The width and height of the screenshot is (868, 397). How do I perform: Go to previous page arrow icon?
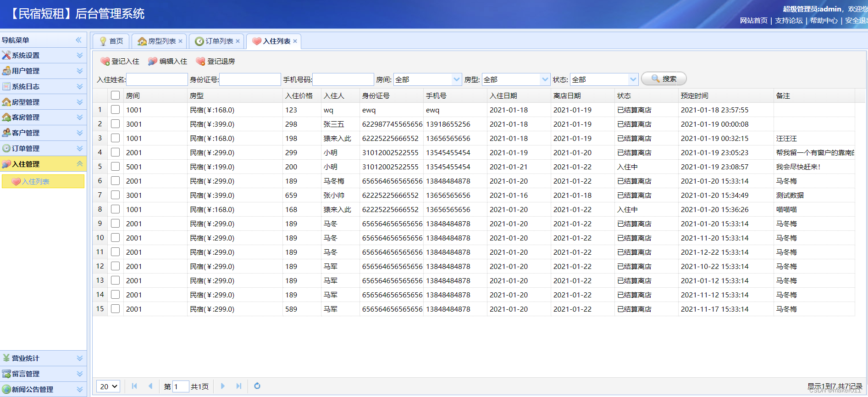150,386
